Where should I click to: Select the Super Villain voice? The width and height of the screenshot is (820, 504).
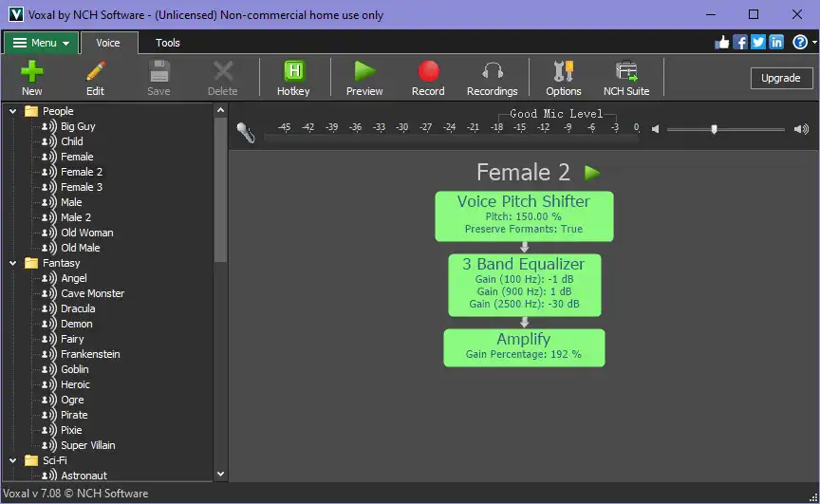click(88, 445)
